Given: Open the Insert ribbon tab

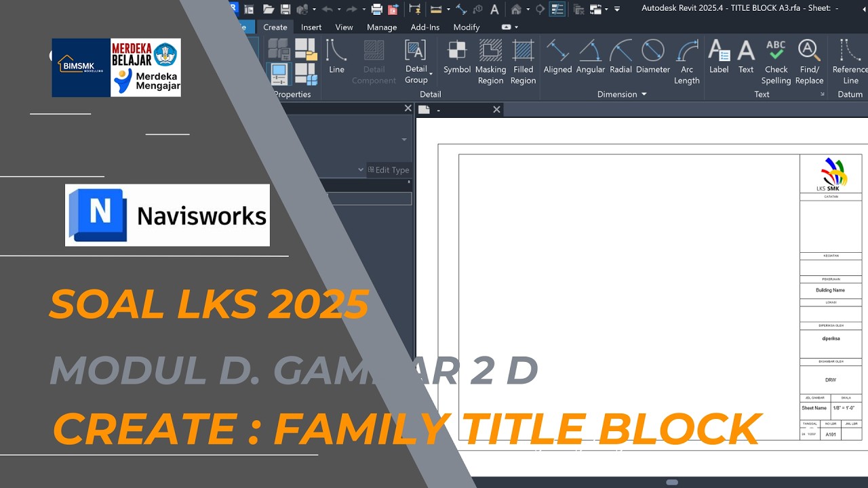Looking at the screenshot, I should tap(311, 27).
